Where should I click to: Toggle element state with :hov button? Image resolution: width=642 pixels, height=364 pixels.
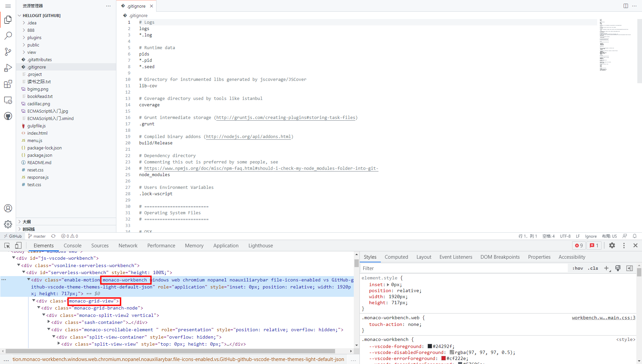(x=577, y=268)
